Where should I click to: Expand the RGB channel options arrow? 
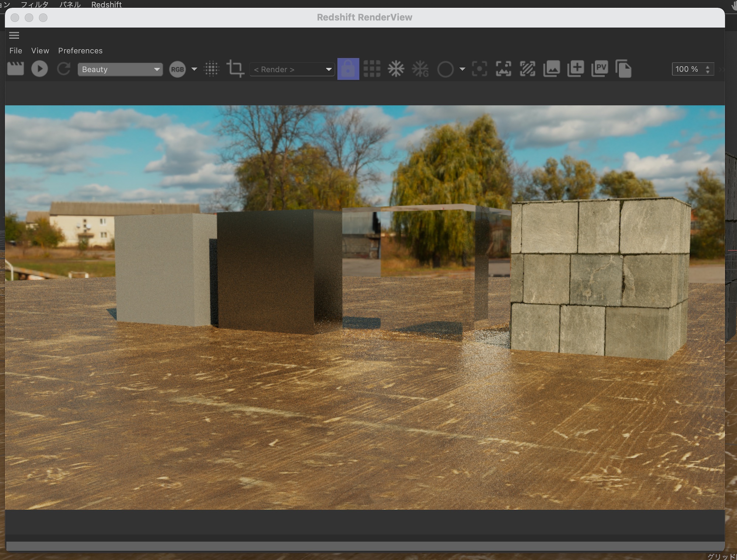coord(194,69)
